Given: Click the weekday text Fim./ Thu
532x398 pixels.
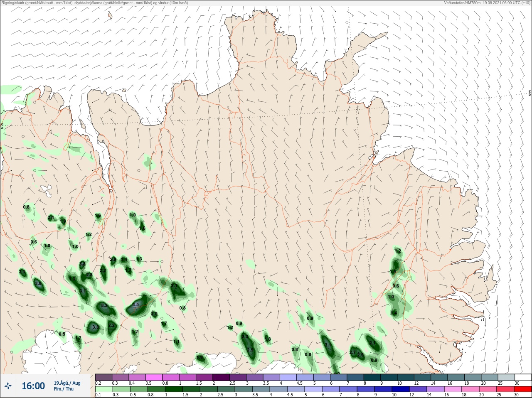Looking at the screenshot, I should pyautogui.click(x=64, y=389).
